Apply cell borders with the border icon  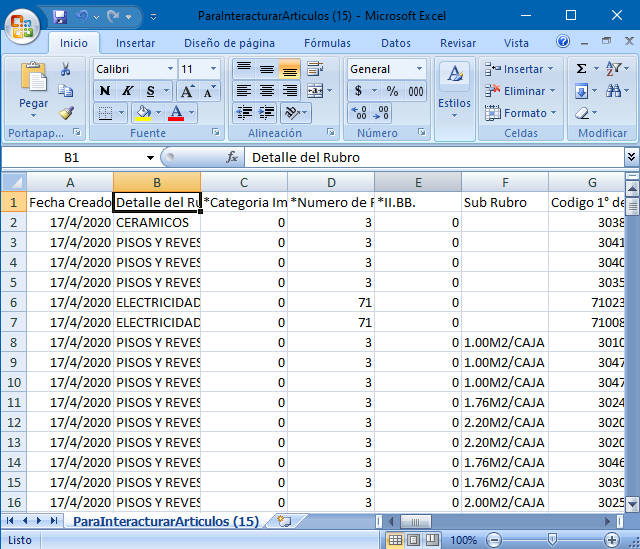(105, 113)
